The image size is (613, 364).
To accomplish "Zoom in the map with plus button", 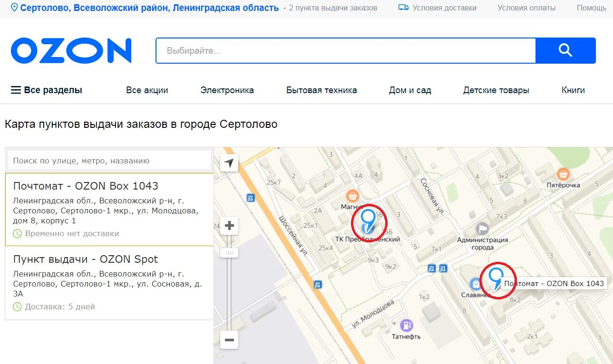I will point(229,226).
